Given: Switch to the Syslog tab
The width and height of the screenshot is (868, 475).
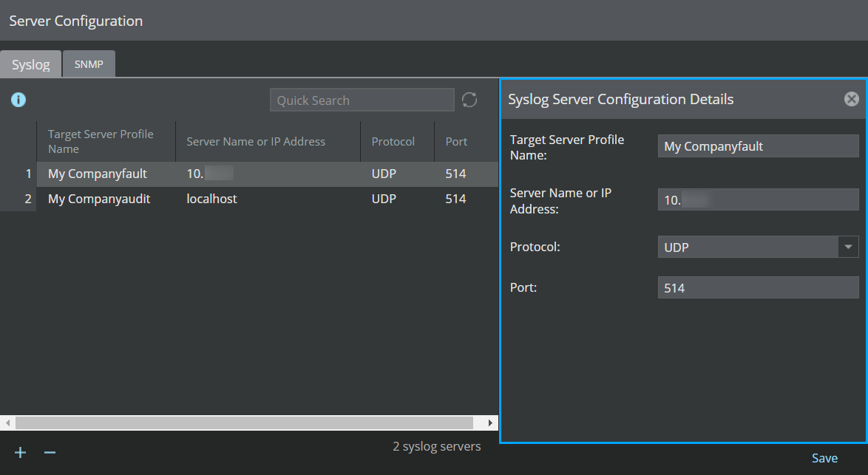Looking at the screenshot, I should coord(31,64).
